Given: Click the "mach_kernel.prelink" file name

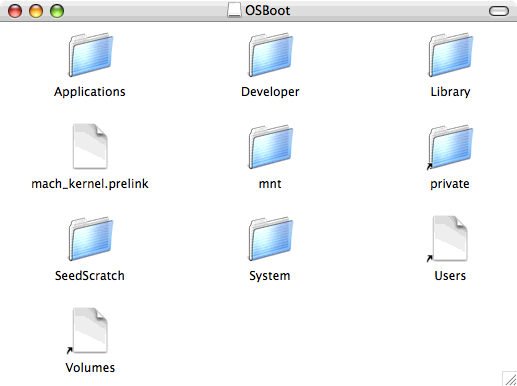Looking at the screenshot, I should click(90, 184).
